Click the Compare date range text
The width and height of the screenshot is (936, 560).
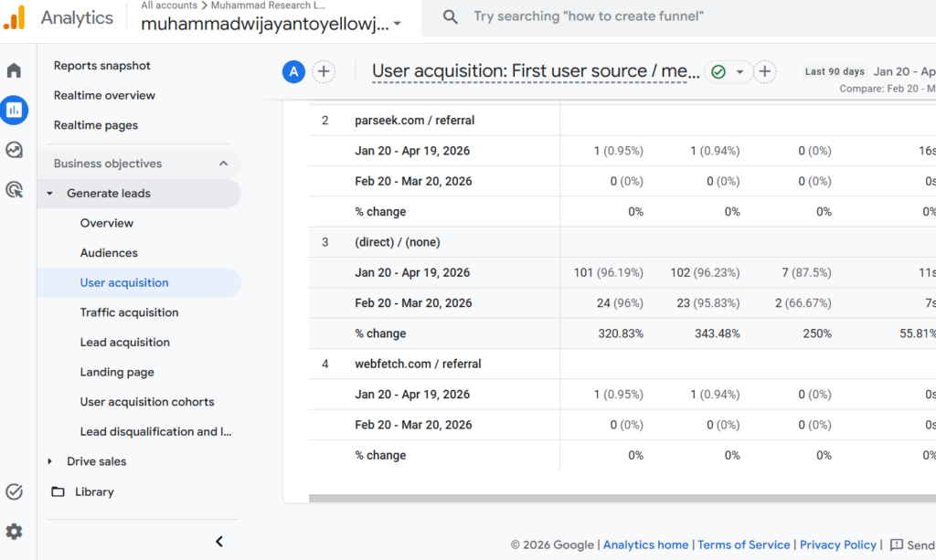(x=887, y=89)
